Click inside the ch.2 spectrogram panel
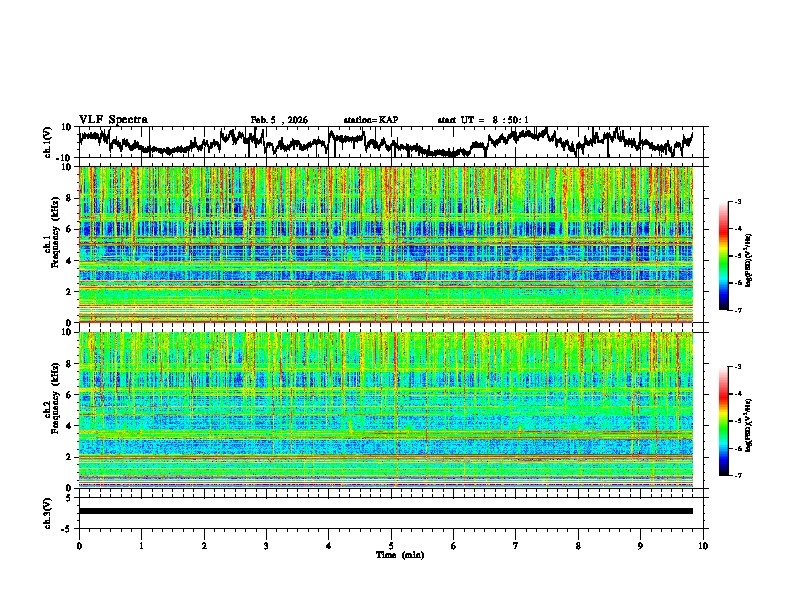Screen dimensions: 792x612 [x=386, y=410]
